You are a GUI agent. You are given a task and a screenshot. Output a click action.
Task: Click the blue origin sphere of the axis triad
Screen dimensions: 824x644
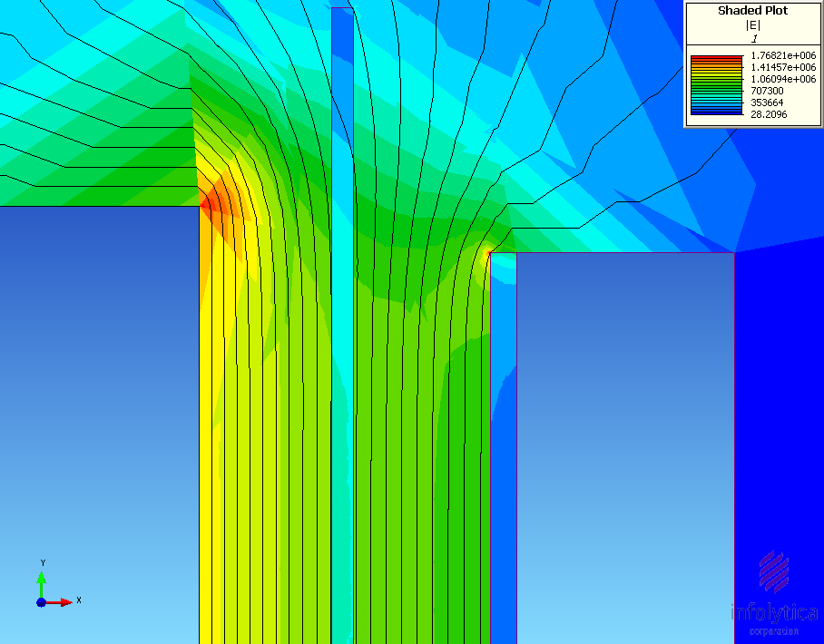41,602
